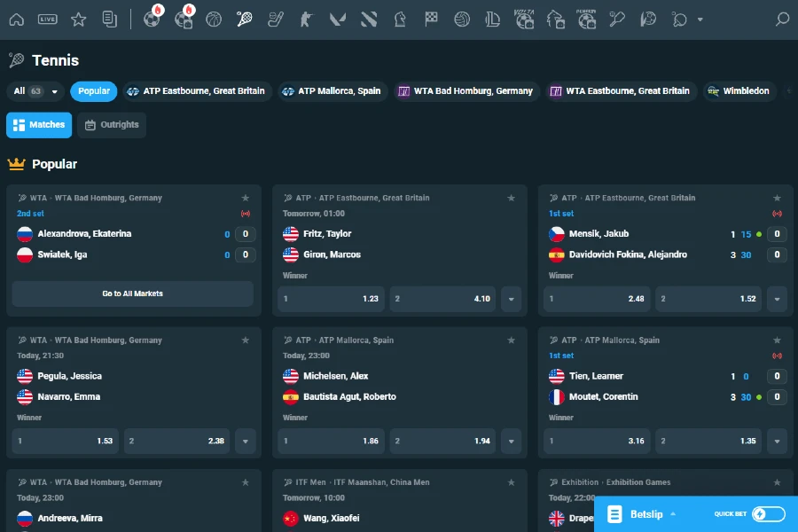Open the chess sport icon
The image size is (798, 532).
399,18
